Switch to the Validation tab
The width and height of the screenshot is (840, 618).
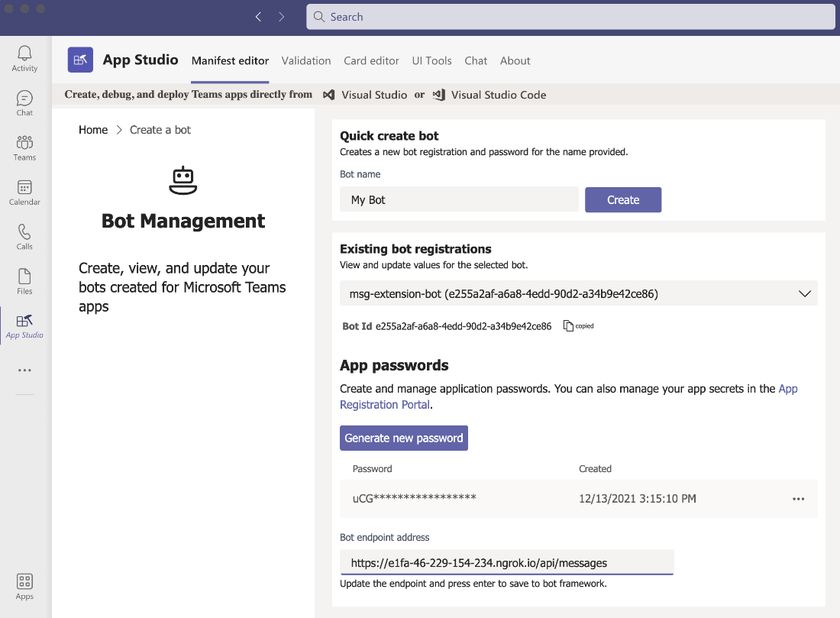click(306, 61)
